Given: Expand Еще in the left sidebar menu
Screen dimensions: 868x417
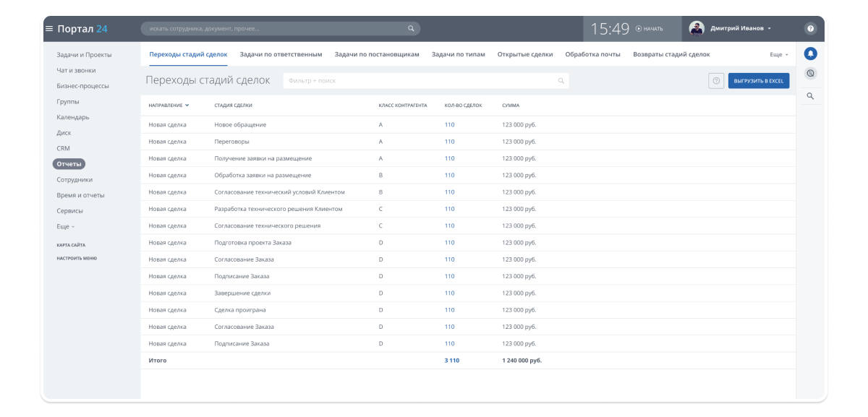Looking at the screenshot, I should [65, 226].
